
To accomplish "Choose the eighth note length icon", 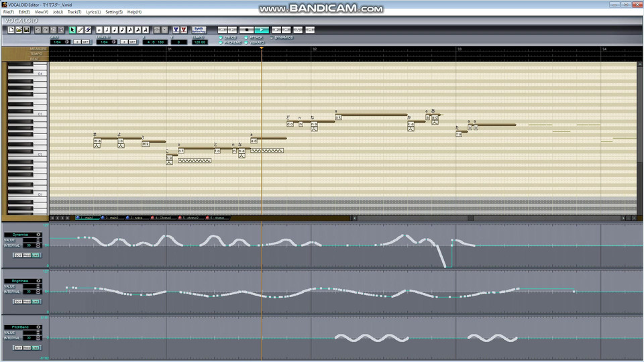I will [x=122, y=30].
